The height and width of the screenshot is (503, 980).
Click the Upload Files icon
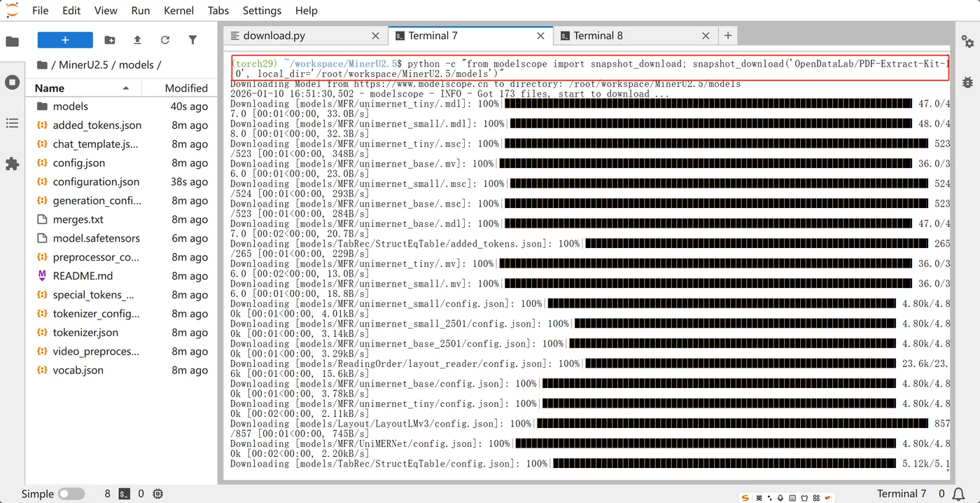click(x=137, y=41)
